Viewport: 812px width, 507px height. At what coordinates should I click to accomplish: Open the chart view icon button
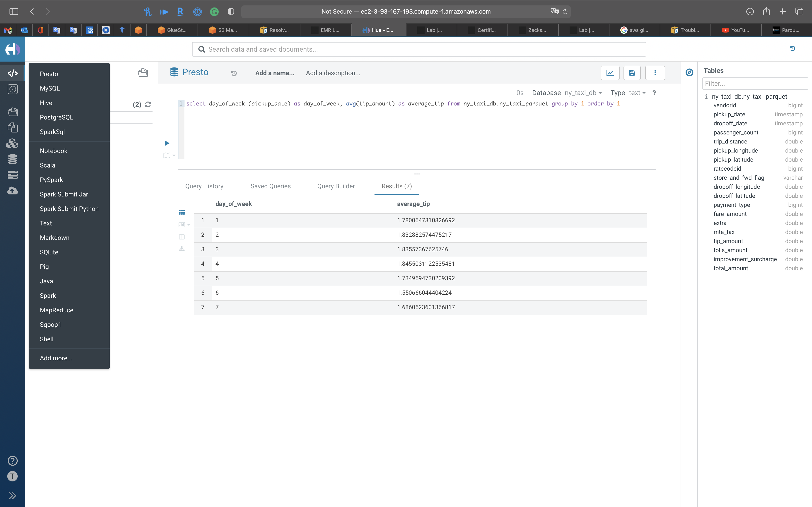pos(610,73)
